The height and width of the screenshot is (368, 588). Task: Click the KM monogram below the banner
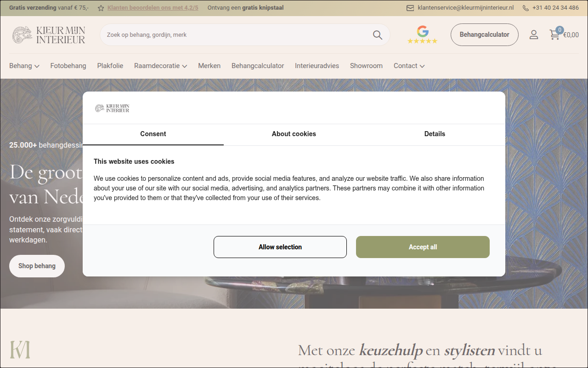20,350
